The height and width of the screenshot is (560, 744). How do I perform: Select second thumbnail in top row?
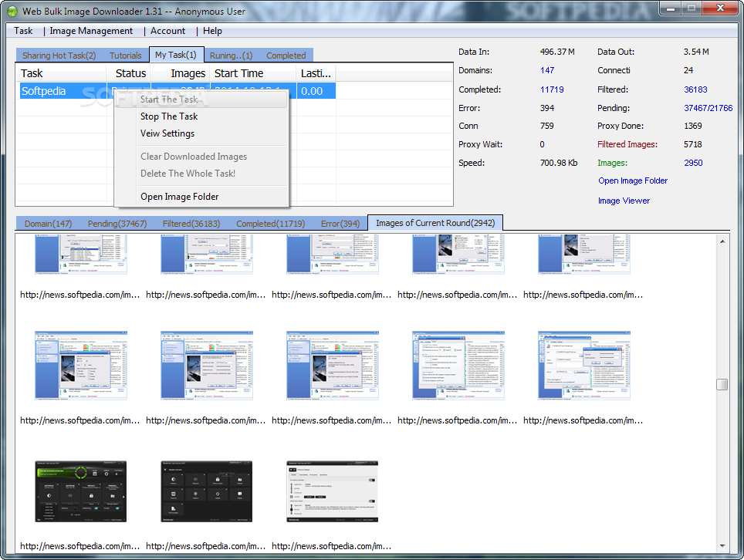pos(206,255)
